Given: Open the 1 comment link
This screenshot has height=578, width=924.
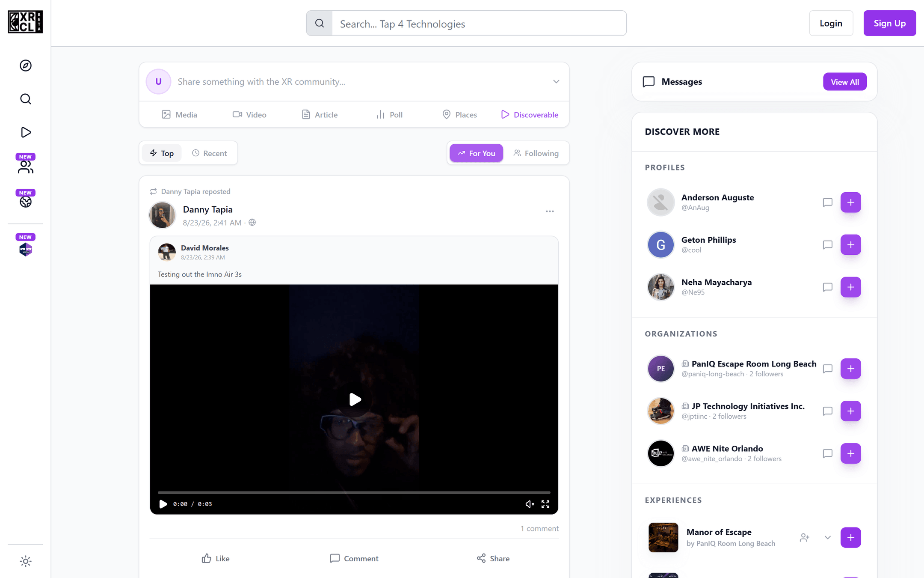Looking at the screenshot, I should pyautogui.click(x=539, y=528).
